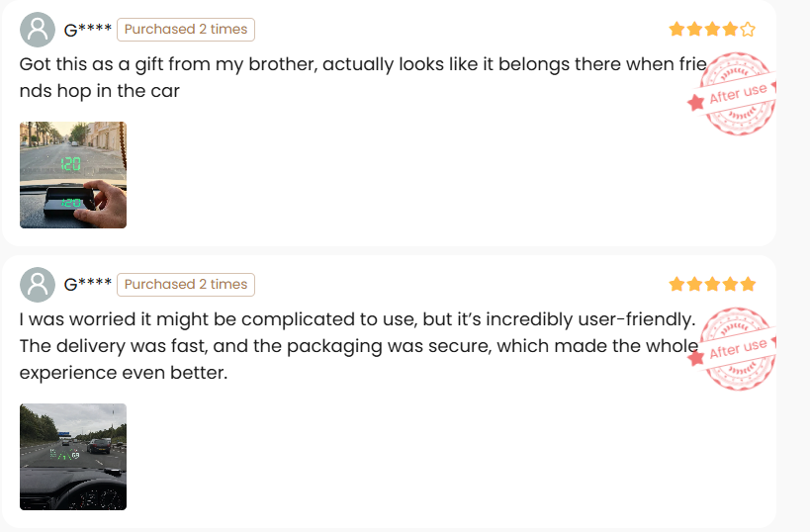This screenshot has height=532, width=810.
Task: Click the third star of the five-star rating
Action: pos(712,284)
